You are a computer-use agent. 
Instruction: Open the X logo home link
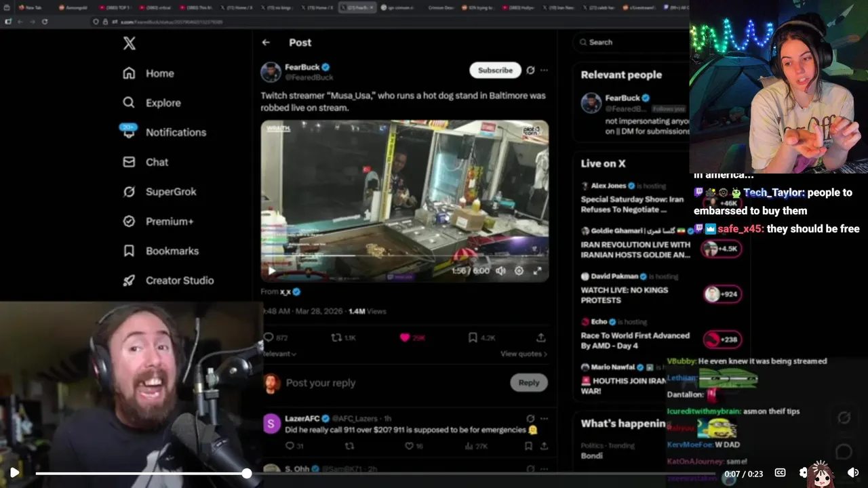coord(130,43)
